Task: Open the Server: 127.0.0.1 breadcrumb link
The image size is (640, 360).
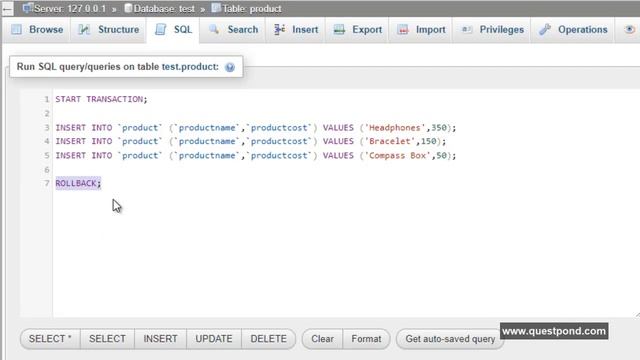Action: pyautogui.click(x=70, y=9)
